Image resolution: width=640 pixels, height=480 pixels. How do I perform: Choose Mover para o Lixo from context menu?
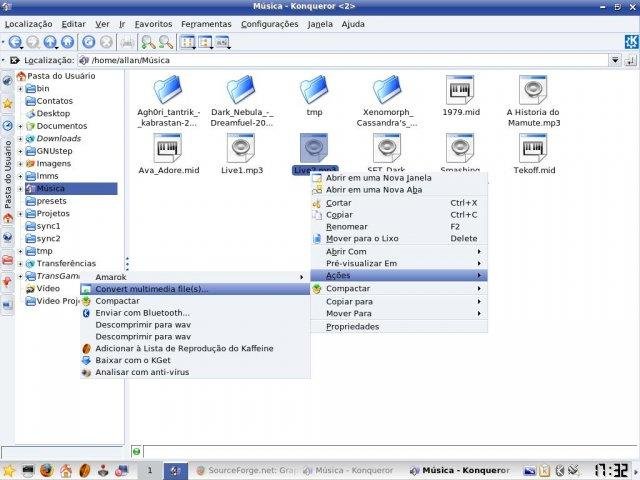[399, 239]
